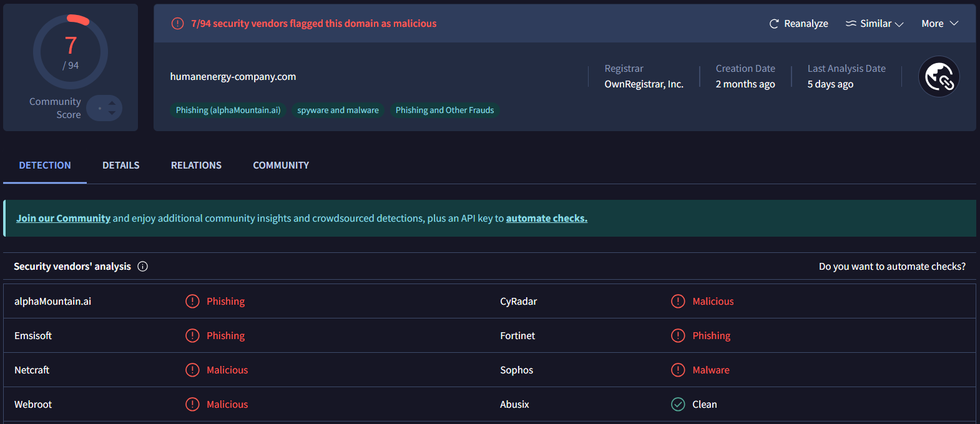Click Do you want to automate checks
Viewport: 980px width, 424px height.
(892, 267)
